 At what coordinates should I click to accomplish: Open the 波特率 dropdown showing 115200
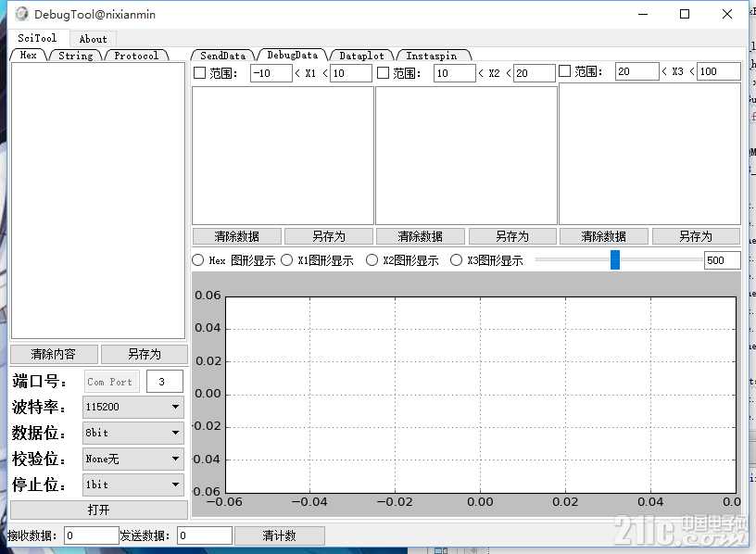pos(133,407)
